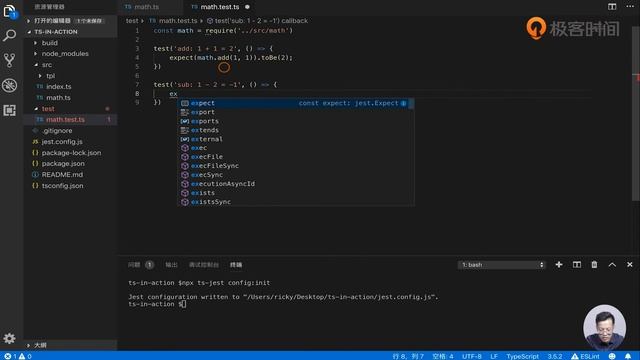Open package-lock.json in the explorer
The image size is (640, 360).
71,153
